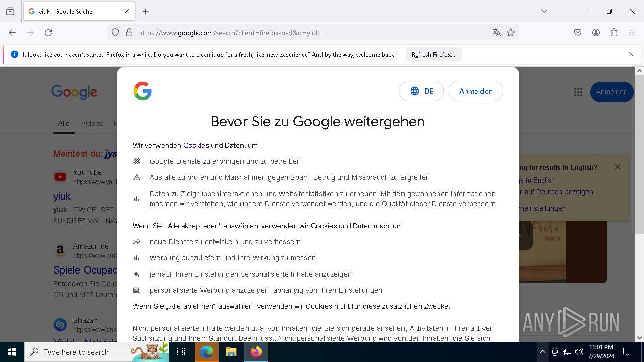Open Windows notification center icon

628,352
